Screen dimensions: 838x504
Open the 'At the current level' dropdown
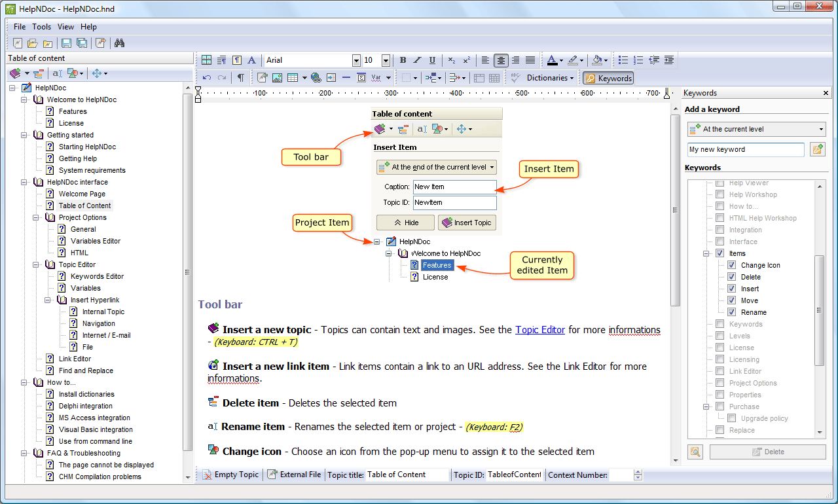[x=756, y=129]
